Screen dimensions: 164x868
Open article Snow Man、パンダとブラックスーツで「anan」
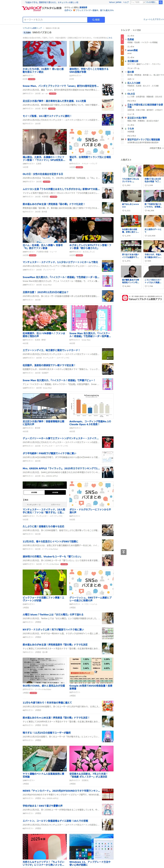point(61,86)
